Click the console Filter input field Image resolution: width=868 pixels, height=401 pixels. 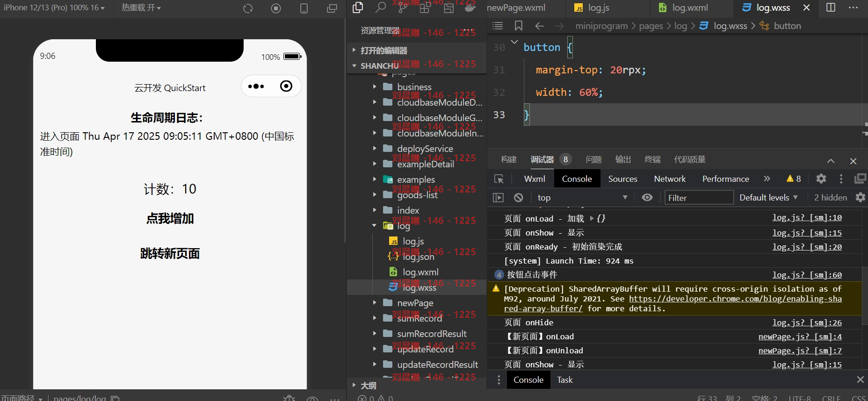699,198
